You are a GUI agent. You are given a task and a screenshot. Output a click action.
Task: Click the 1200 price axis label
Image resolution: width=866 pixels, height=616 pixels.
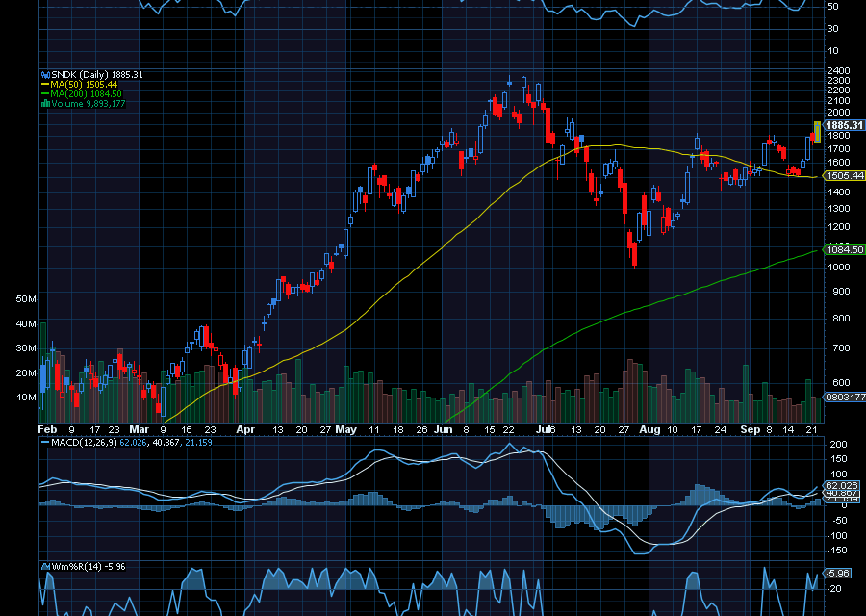pos(838,227)
